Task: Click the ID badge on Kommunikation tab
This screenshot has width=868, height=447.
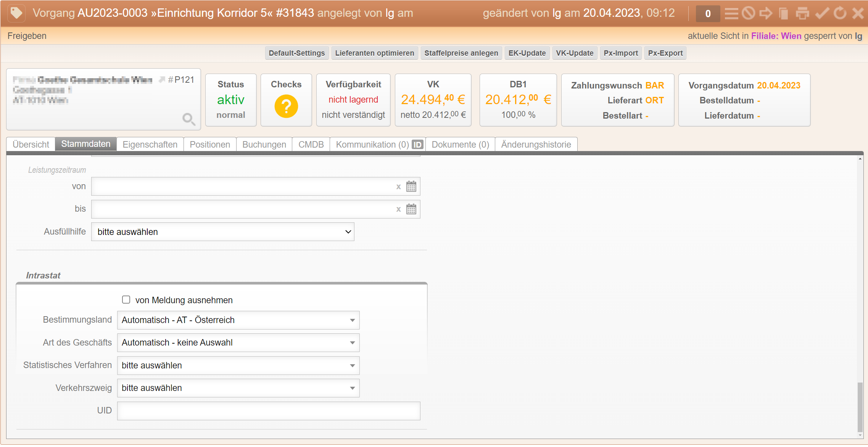Action: tap(417, 145)
